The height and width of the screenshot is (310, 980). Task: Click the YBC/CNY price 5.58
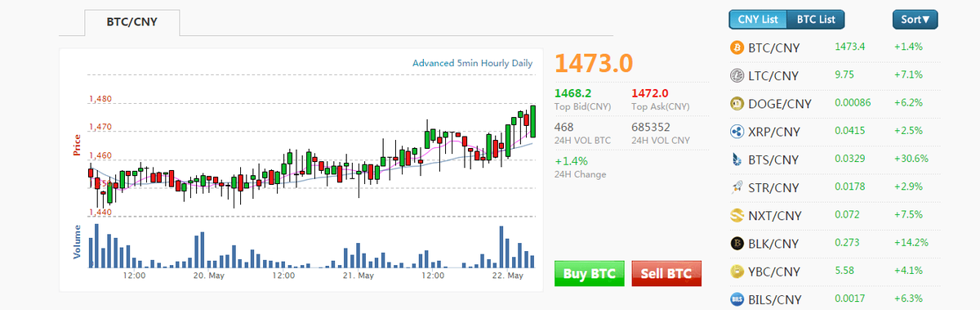(844, 271)
